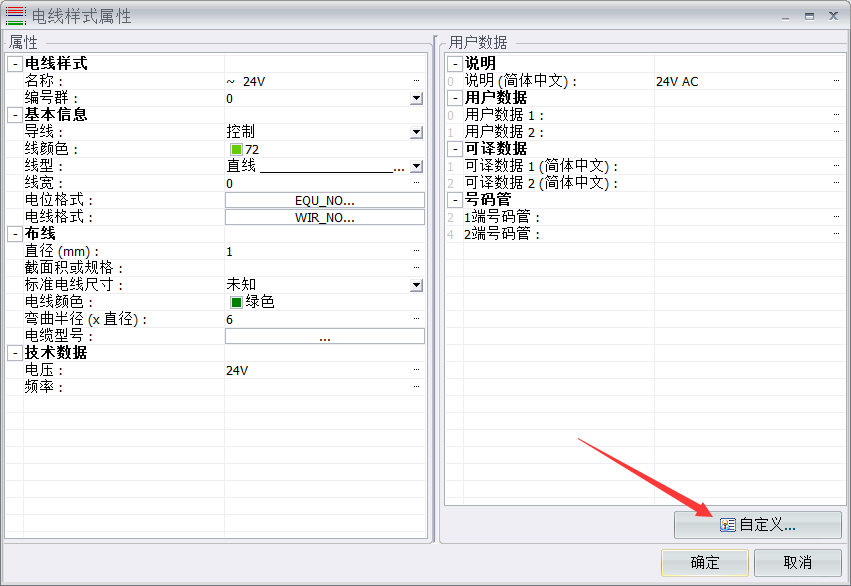
Task: Click the ellipsis icon for 用户数据 1
Action: (x=836, y=115)
